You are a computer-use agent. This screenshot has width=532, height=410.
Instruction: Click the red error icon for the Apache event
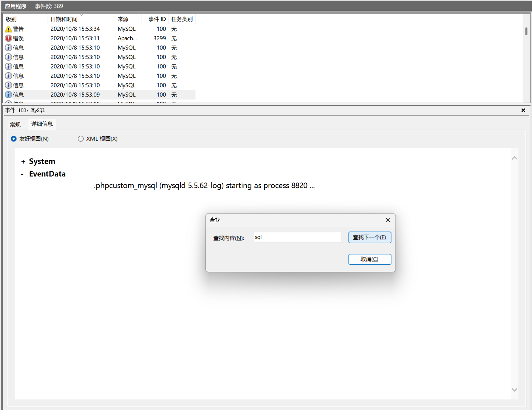(x=8, y=38)
